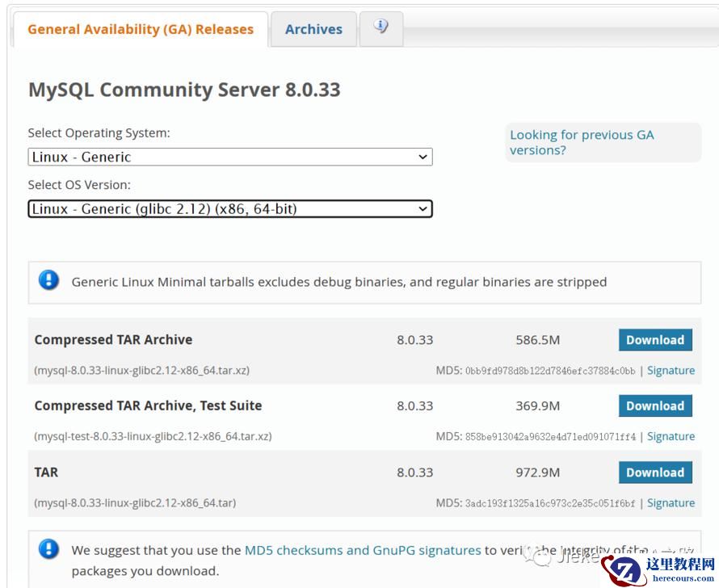Click the file name mysql-8.0.33-linux-glibc2.12-x86_64.tar.xz
This screenshot has width=719, height=588.
point(141,370)
